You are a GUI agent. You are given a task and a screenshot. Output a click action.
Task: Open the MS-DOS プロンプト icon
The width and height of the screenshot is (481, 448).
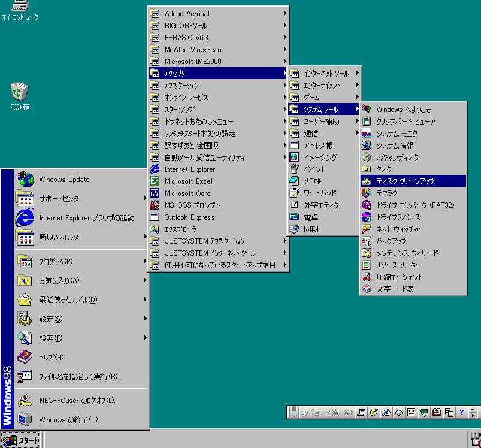[155, 205]
